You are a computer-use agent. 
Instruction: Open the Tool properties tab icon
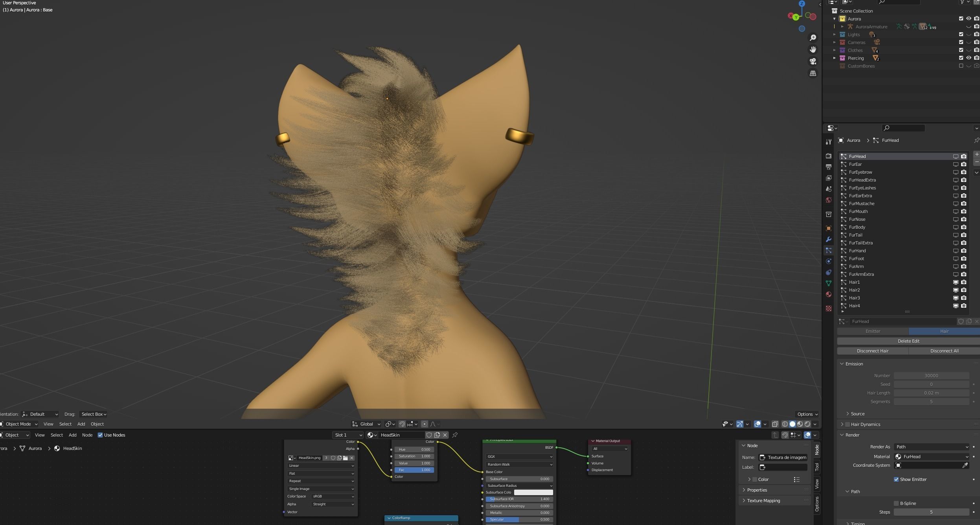tap(828, 142)
